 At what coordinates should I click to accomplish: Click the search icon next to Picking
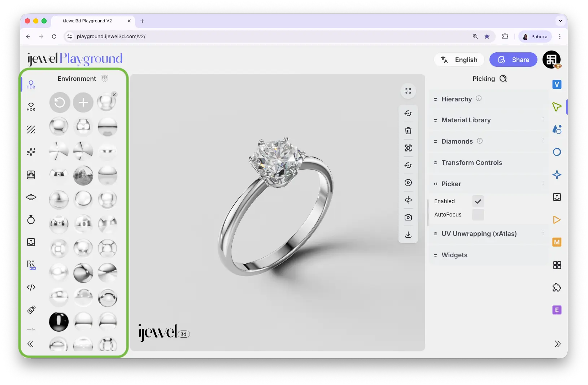503,79
